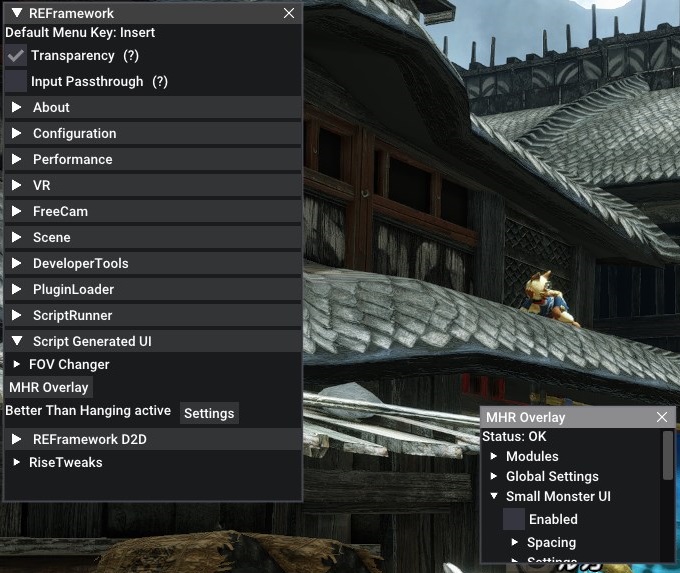Expand Spacing under Small Monster UI

(514, 542)
